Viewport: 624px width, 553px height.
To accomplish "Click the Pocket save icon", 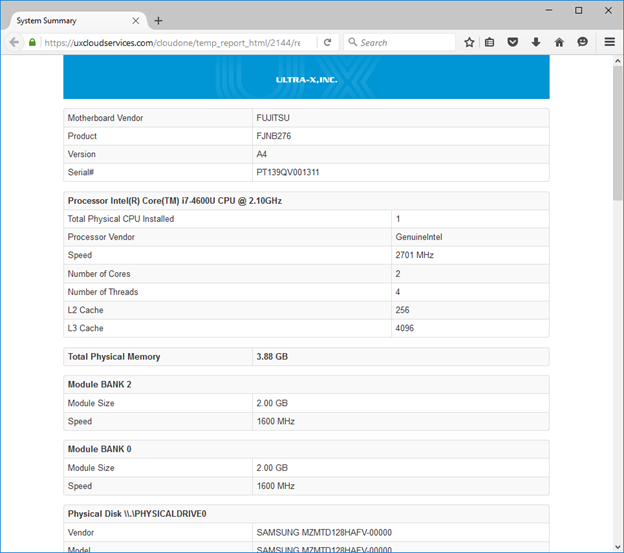I will [513, 42].
